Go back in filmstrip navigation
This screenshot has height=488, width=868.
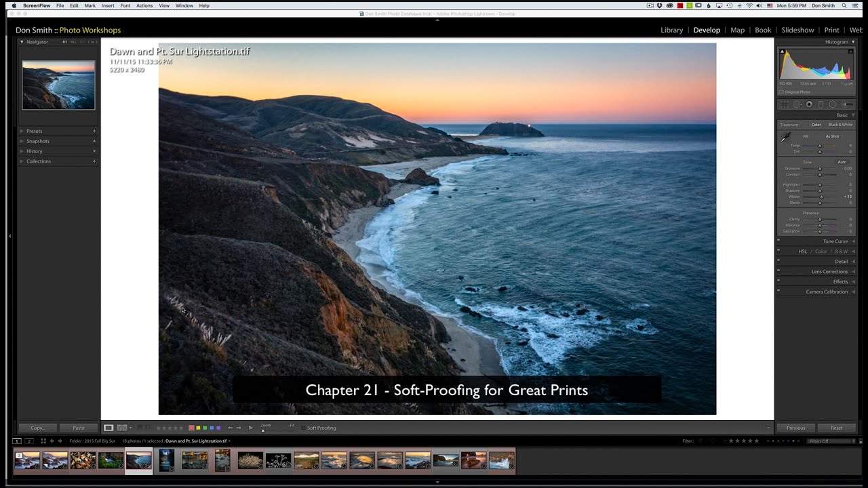pyautogui.click(x=52, y=441)
